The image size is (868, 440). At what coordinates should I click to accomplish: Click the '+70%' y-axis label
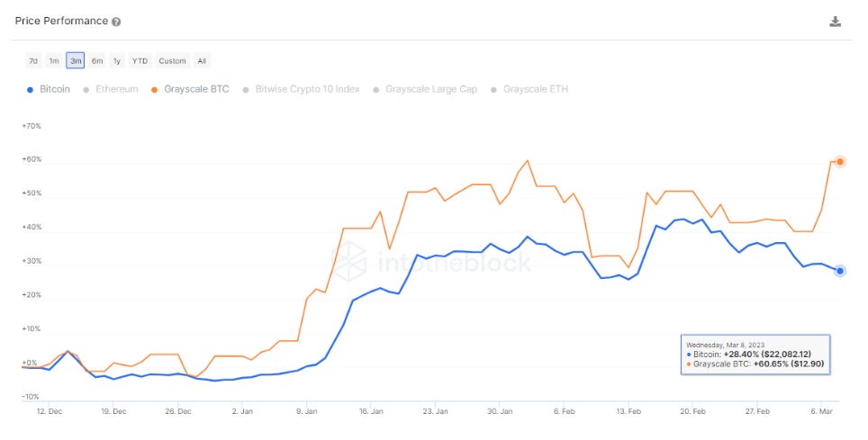coord(32,126)
